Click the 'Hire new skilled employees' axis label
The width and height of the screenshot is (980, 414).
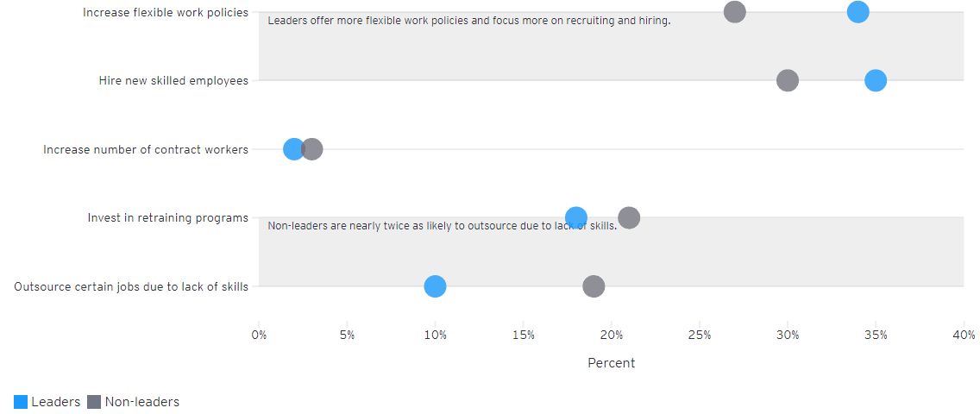pyautogui.click(x=173, y=81)
